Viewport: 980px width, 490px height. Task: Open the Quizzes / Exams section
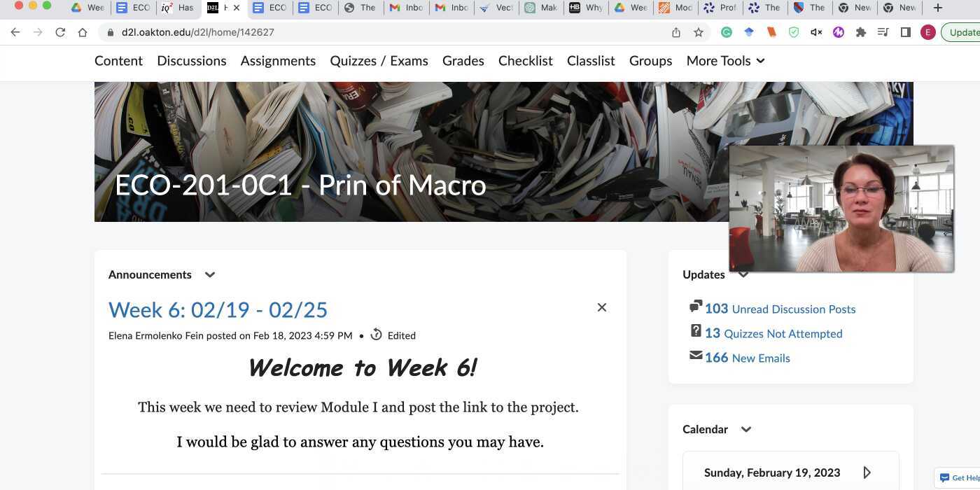click(x=378, y=61)
